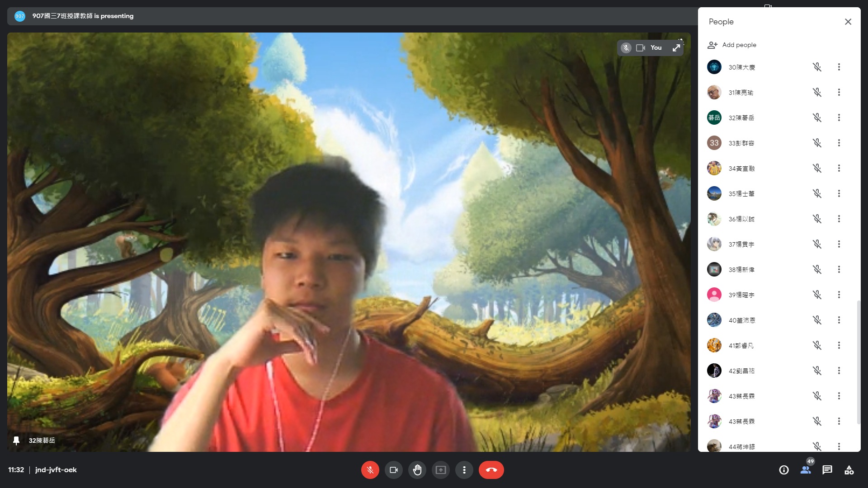Select participant name 42劉昌祐
This screenshot has width=868, height=488.
click(741, 371)
